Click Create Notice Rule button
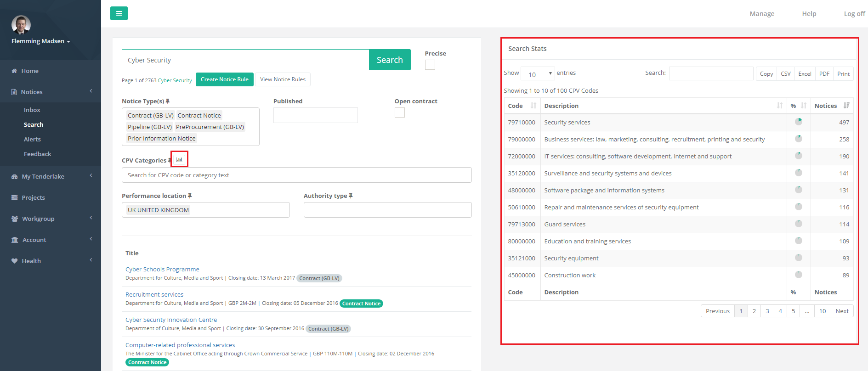The height and width of the screenshot is (371, 868). point(224,79)
